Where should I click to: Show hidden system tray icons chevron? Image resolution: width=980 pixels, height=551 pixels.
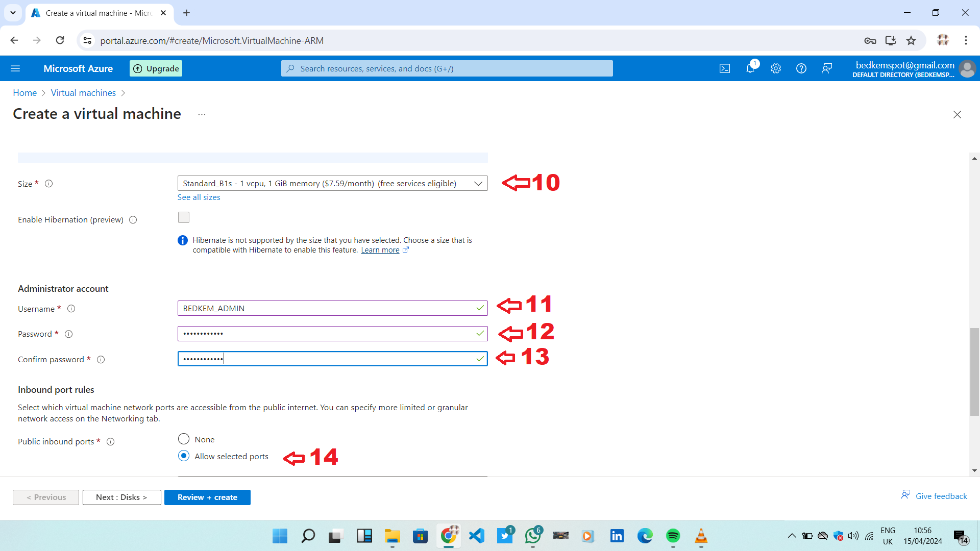pos(792,536)
